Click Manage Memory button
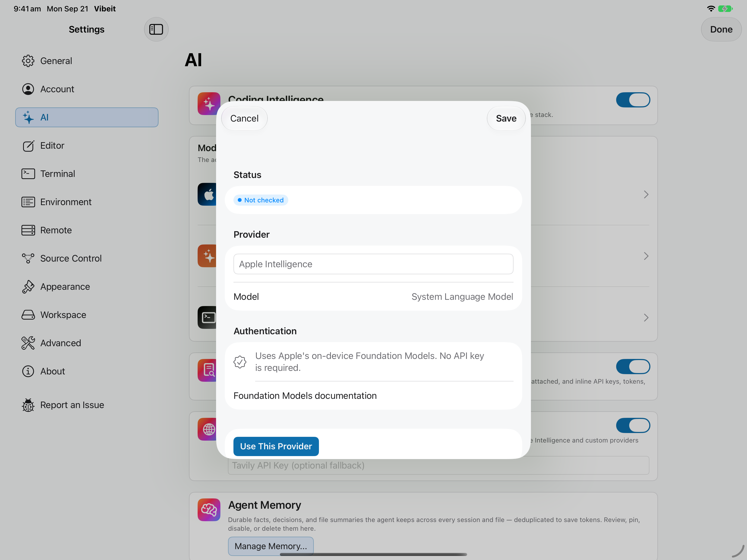Image resolution: width=747 pixels, height=560 pixels. pos(271,546)
